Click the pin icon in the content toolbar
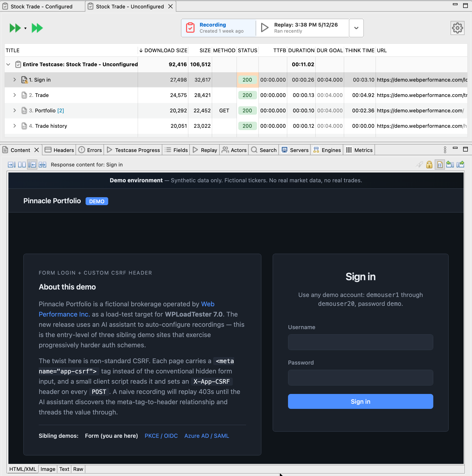This screenshot has height=476, width=472. (x=419, y=165)
